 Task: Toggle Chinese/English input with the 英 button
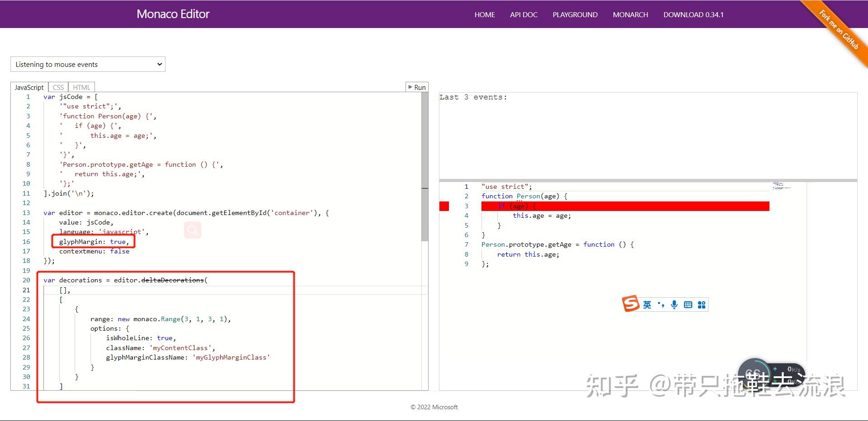tap(646, 304)
